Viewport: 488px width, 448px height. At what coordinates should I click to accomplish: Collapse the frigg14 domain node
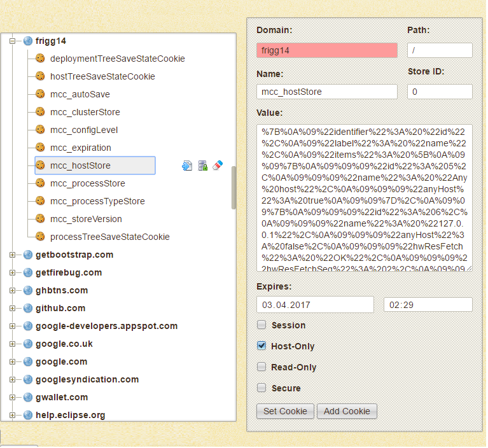point(12,41)
